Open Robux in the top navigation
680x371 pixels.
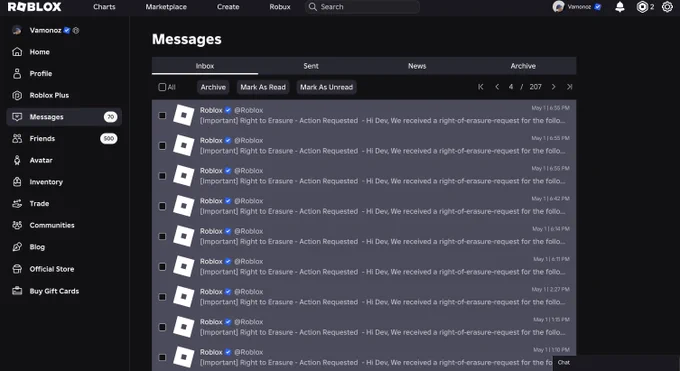[280, 7]
